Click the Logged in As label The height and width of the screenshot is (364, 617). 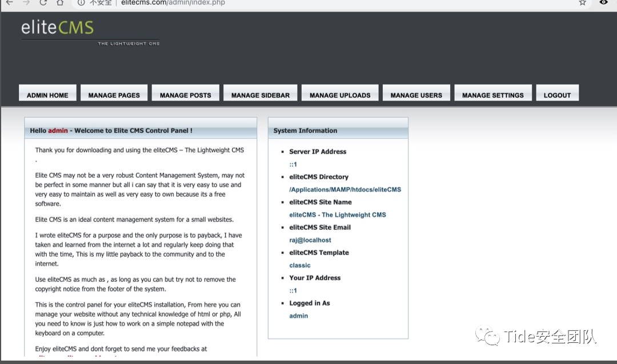[310, 303]
